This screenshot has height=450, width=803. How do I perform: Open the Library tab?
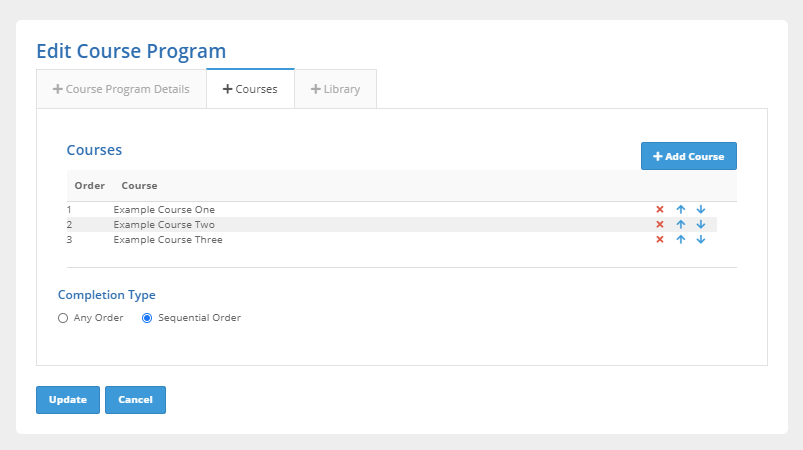335,89
